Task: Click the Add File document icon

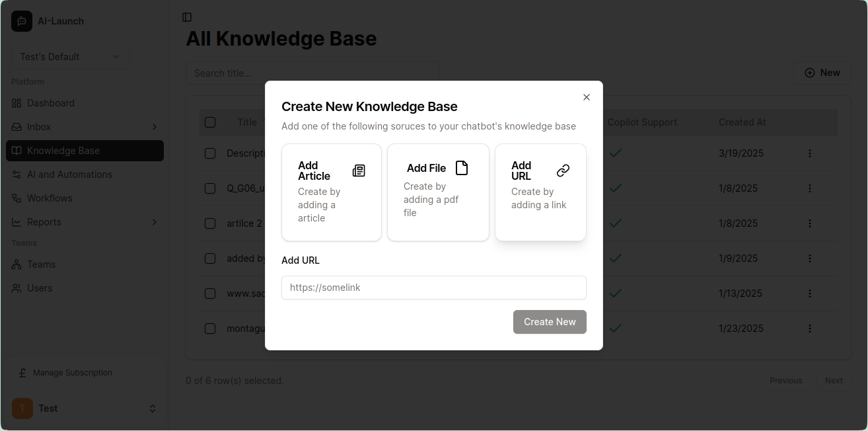Action: [462, 168]
